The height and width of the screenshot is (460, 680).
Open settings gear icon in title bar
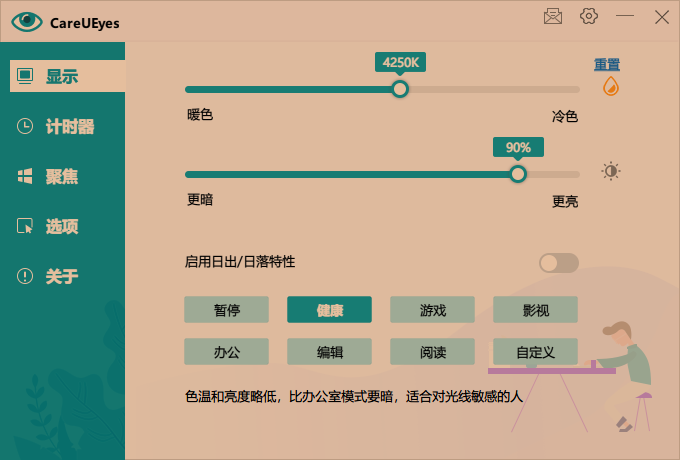[x=589, y=16]
